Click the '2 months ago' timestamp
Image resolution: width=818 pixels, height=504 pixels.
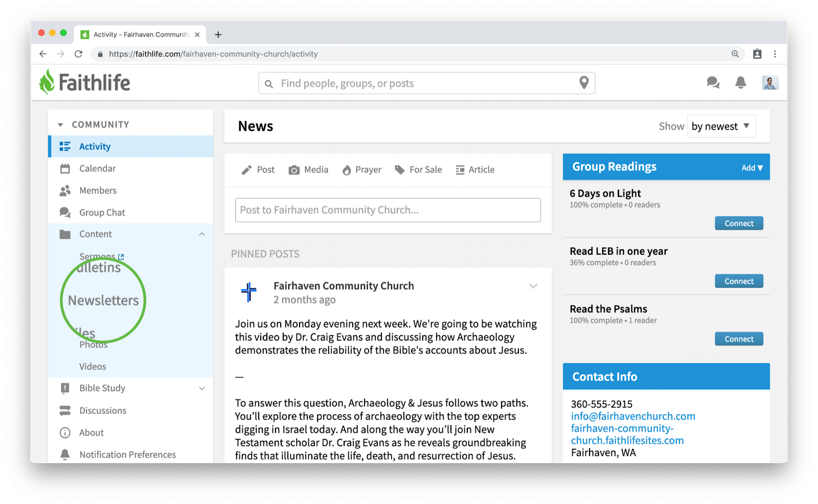304,300
